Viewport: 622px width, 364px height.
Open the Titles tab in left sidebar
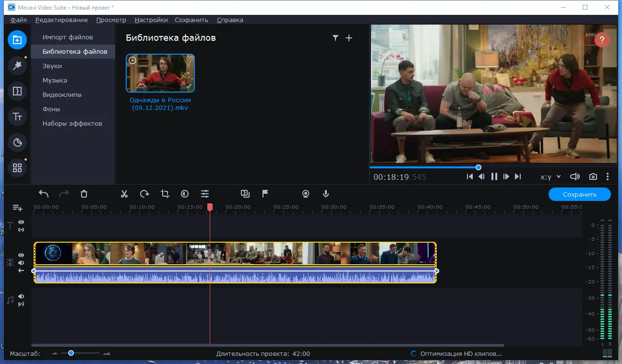pyautogui.click(x=17, y=117)
